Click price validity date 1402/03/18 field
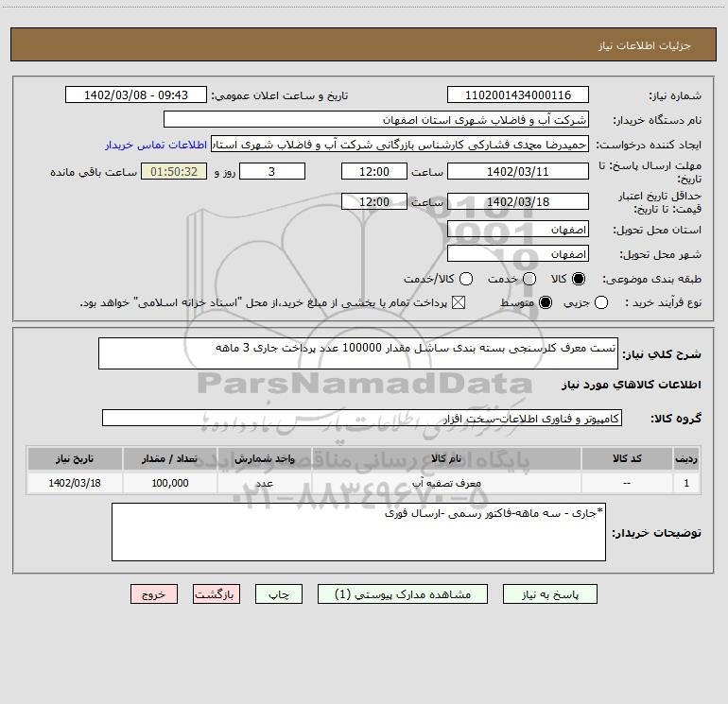 518,201
